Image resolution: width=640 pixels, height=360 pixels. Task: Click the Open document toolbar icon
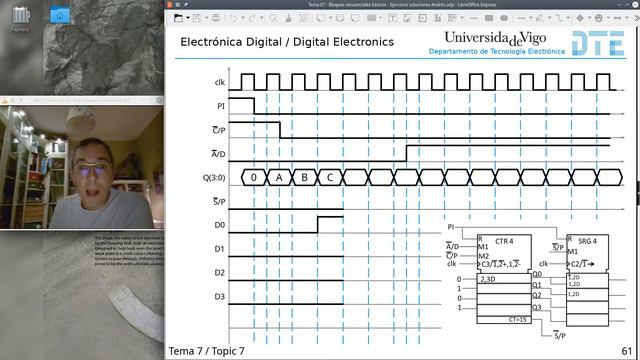coord(178,18)
